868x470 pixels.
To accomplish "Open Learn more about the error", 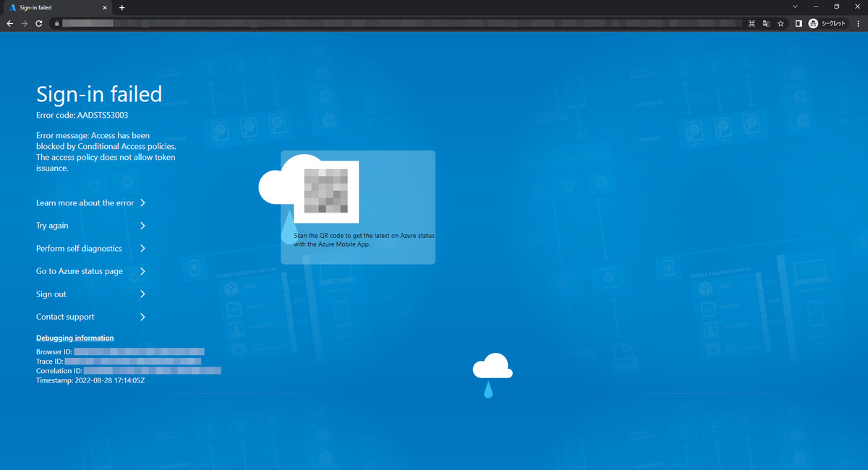I will pyautogui.click(x=85, y=203).
